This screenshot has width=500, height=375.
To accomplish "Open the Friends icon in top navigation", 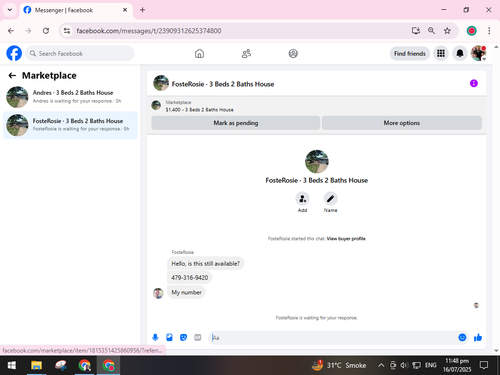I will [246, 53].
